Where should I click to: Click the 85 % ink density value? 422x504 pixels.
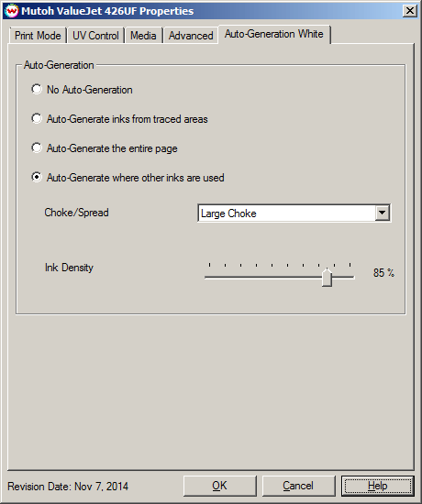tap(383, 273)
